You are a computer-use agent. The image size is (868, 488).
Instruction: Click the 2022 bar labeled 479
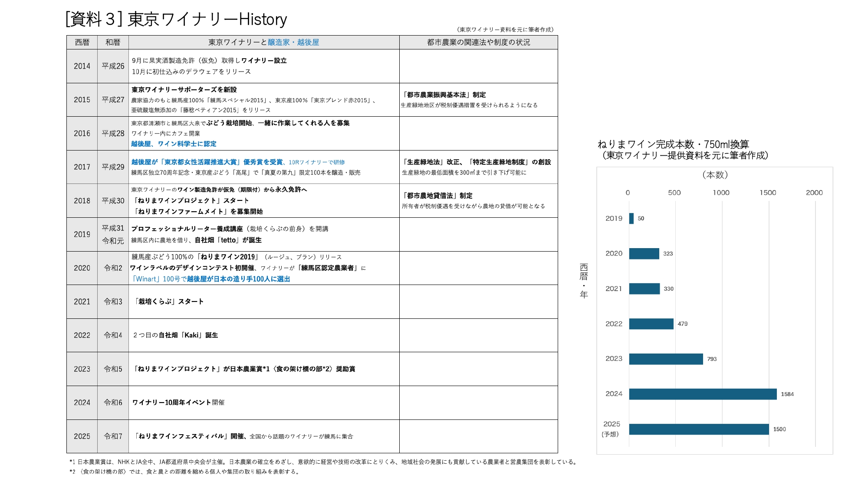pos(651,324)
